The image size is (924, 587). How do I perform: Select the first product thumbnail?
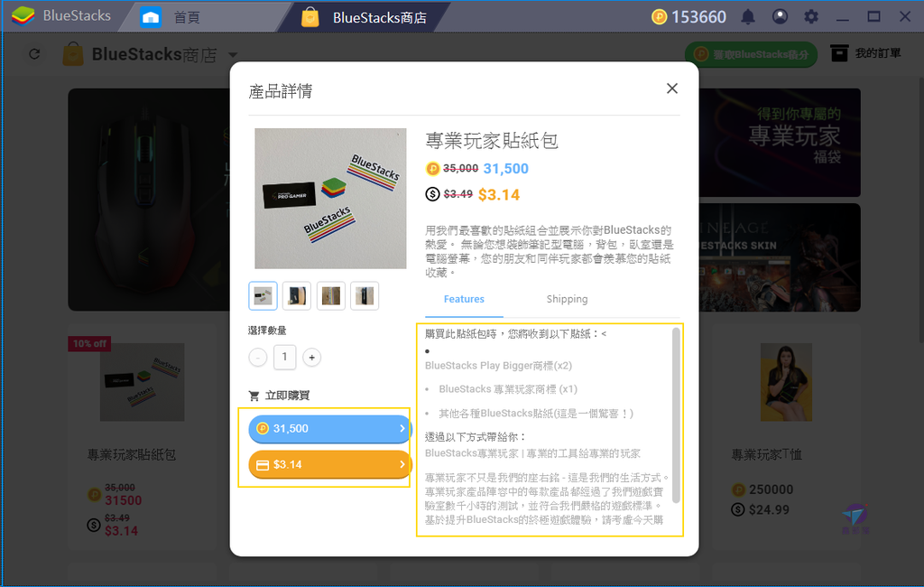[263, 295]
